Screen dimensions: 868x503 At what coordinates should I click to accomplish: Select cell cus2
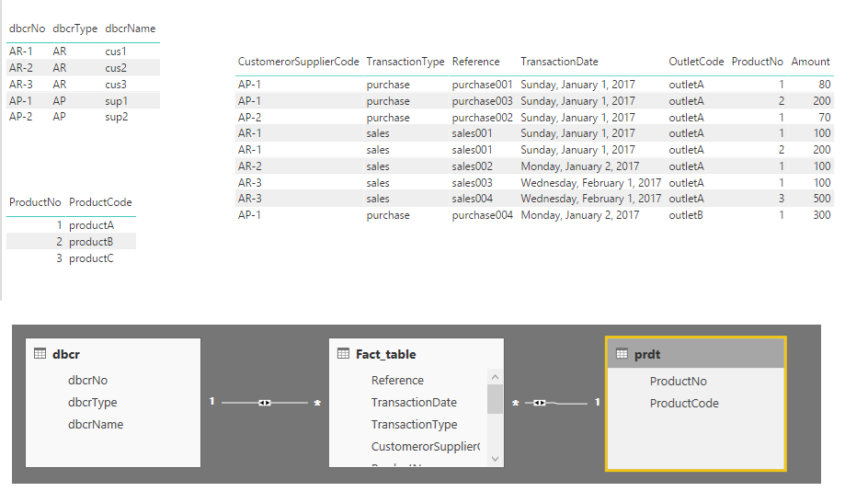116,68
